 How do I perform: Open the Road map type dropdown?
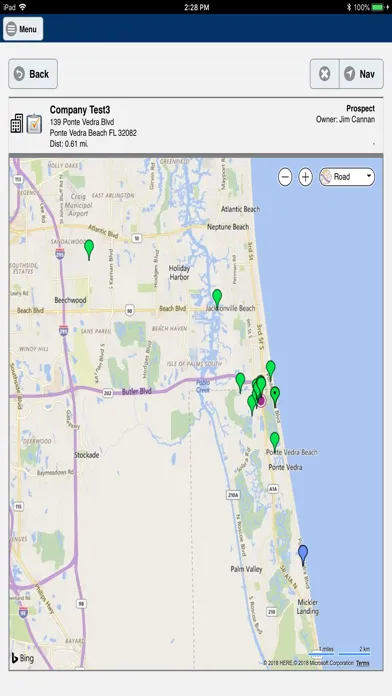coord(347,177)
